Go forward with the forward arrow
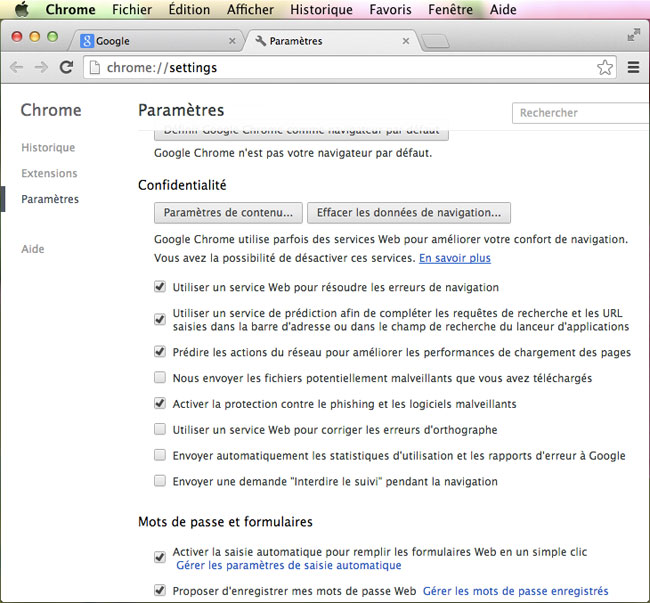The width and height of the screenshot is (650, 603). [x=41, y=67]
